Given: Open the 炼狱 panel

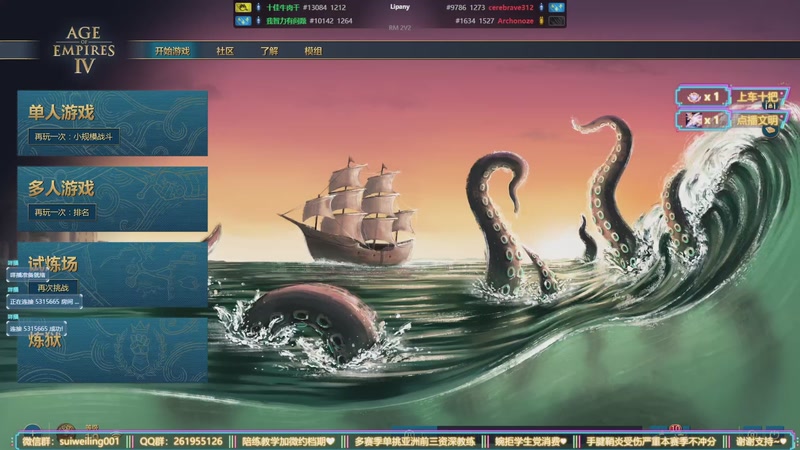Looking at the screenshot, I should pos(112,350).
